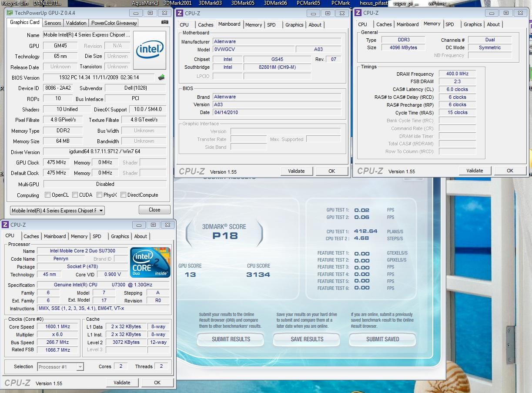The height and width of the screenshot is (393, 532).
Task: Click Validate in the Mainboard CPU-Z window
Action: coord(296,171)
